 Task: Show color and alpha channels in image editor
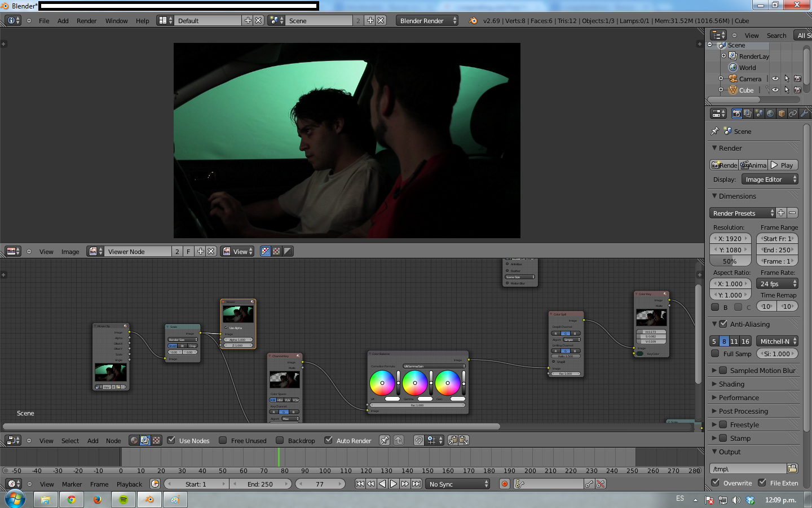coord(266,251)
